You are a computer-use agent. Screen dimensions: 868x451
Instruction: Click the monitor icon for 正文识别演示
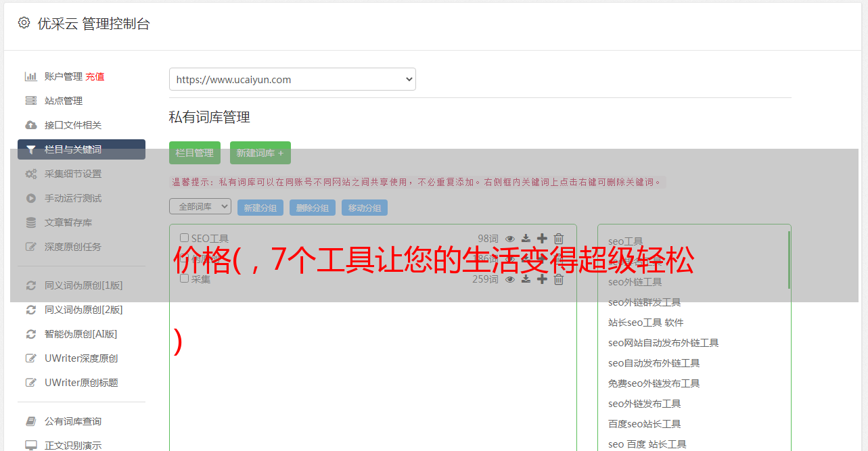[x=30, y=446]
